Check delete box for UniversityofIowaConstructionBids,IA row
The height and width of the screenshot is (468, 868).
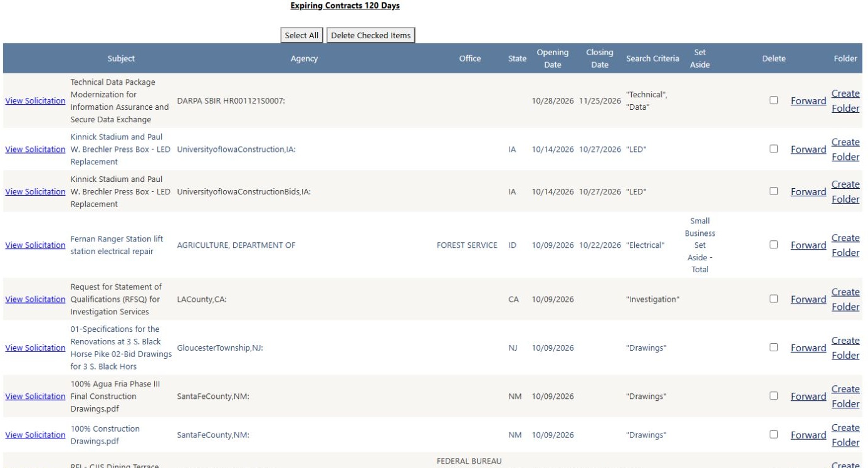[x=773, y=191]
